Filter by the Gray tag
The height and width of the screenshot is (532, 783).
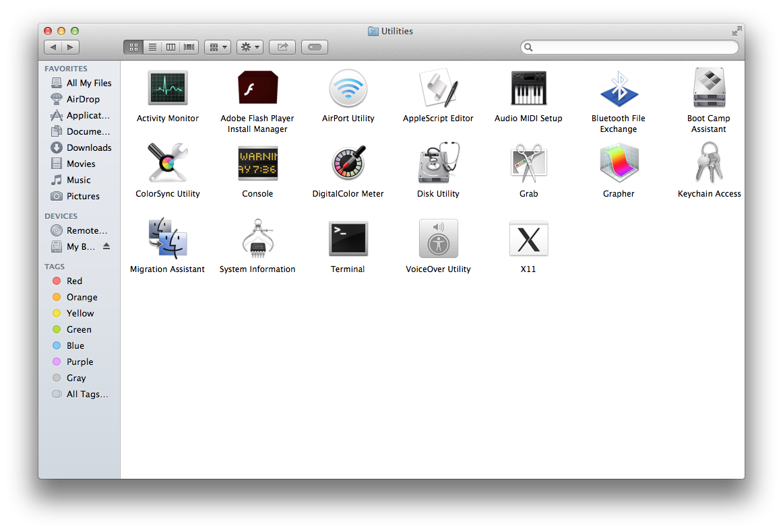tap(80, 378)
